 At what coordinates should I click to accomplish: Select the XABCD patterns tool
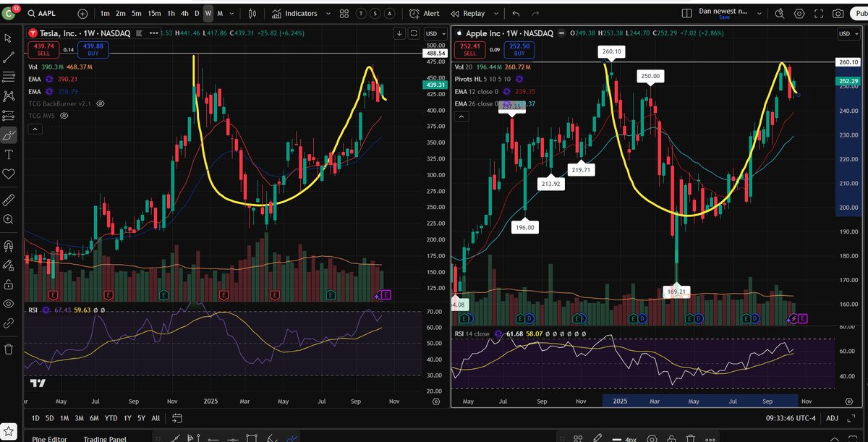tap(9, 95)
